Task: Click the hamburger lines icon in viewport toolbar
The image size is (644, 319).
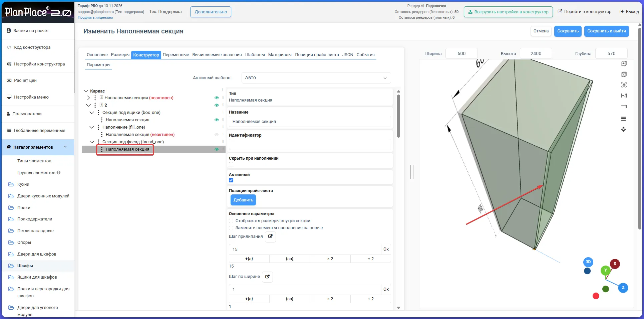Action: point(623,119)
